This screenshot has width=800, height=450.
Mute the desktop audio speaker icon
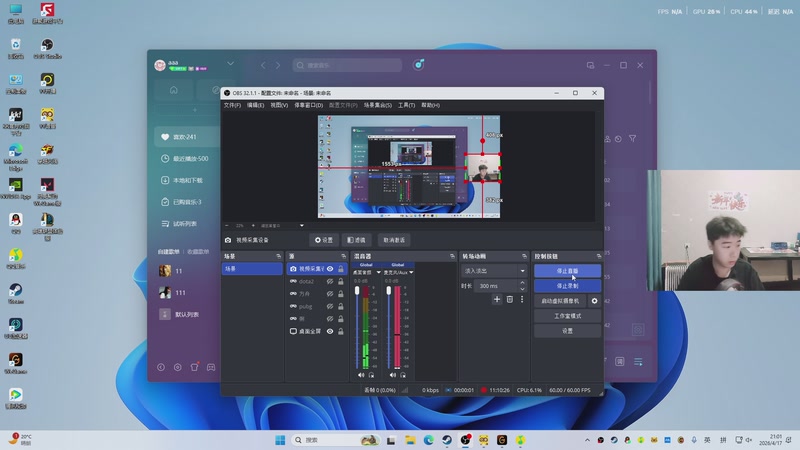360,375
